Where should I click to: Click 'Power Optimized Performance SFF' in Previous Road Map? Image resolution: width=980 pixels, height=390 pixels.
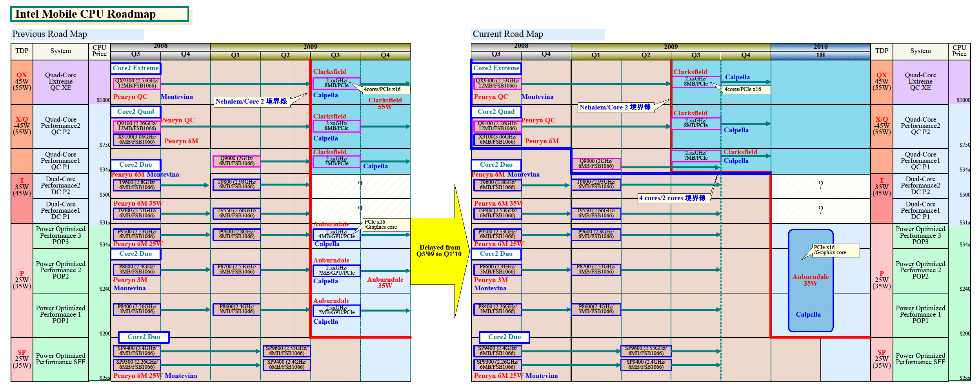click(61, 359)
